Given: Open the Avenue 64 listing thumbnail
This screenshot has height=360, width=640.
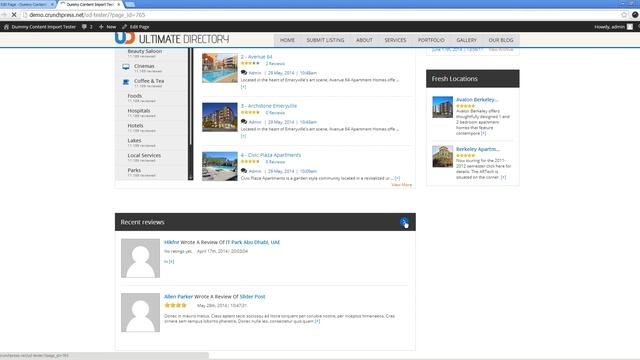Looking at the screenshot, I should (220, 68).
